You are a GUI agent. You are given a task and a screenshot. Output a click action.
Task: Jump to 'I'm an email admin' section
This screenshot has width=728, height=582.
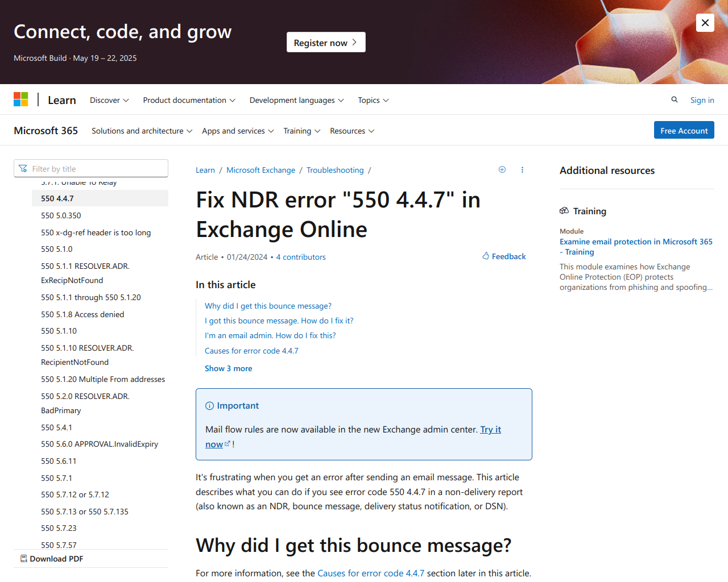[x=270, y=335]
